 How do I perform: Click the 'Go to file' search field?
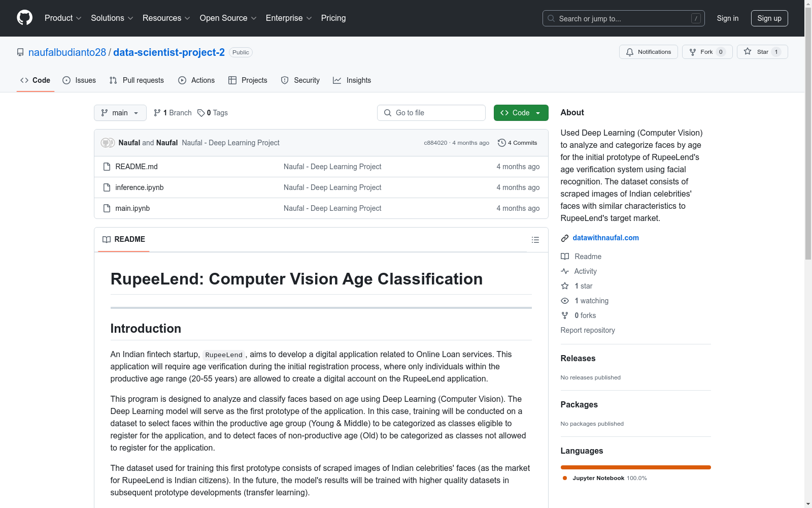[431, 113]
